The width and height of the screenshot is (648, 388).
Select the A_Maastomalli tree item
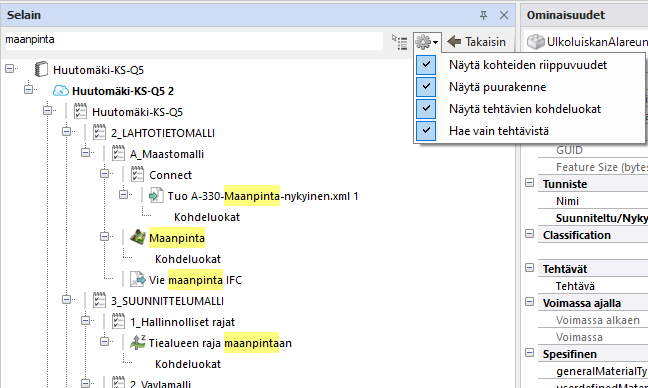pos(167,154)
